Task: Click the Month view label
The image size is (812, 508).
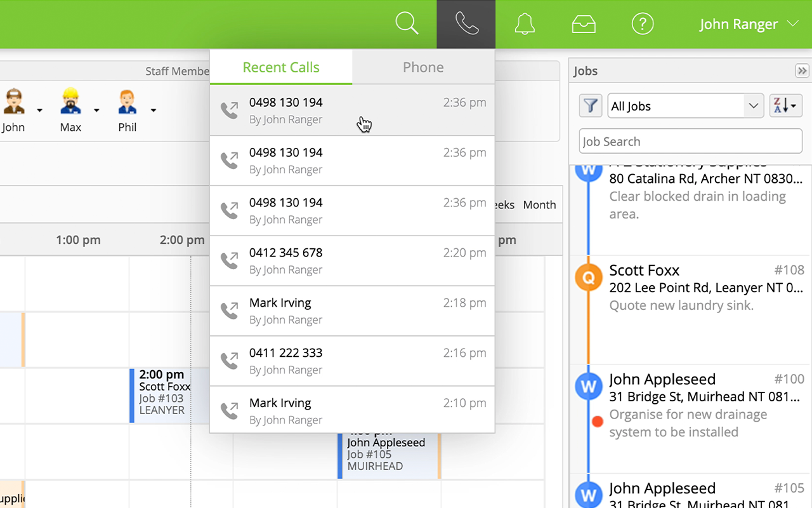Action: point(539,204)
